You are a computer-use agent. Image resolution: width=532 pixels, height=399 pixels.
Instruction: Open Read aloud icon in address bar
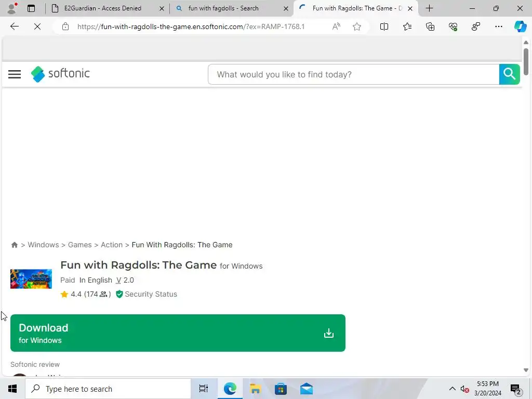click(336, 26)
